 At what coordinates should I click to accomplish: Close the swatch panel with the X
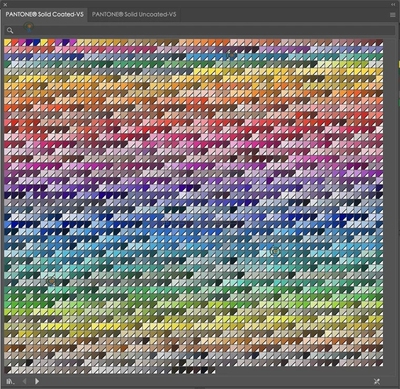pos(5,5)
